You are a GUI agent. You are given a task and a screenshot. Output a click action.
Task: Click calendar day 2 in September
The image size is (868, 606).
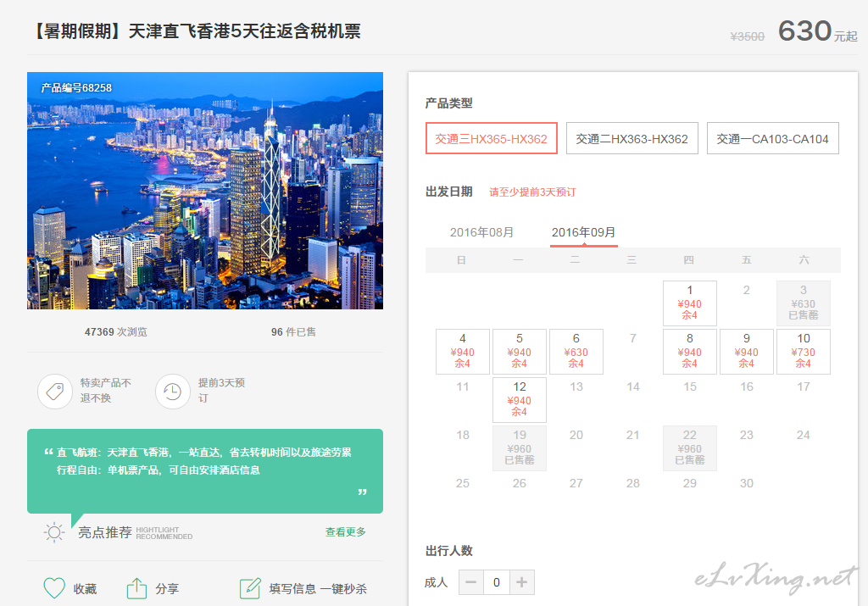click(746, 290)
